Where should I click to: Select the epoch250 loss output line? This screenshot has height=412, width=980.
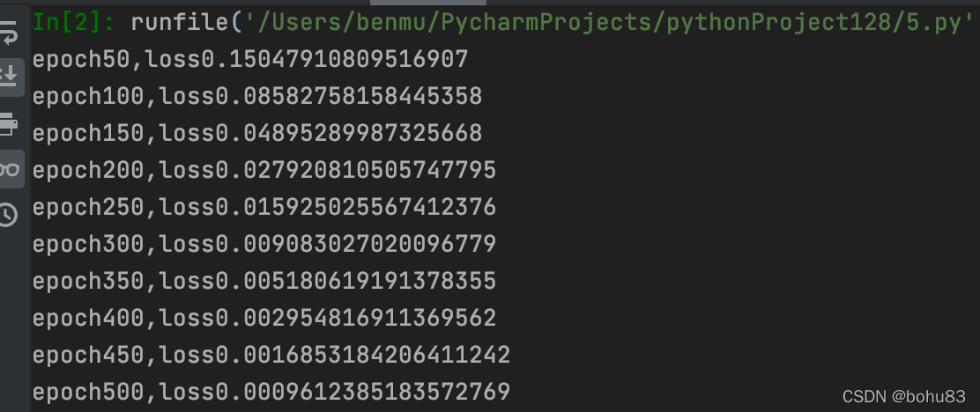click(x=264, y=207)
